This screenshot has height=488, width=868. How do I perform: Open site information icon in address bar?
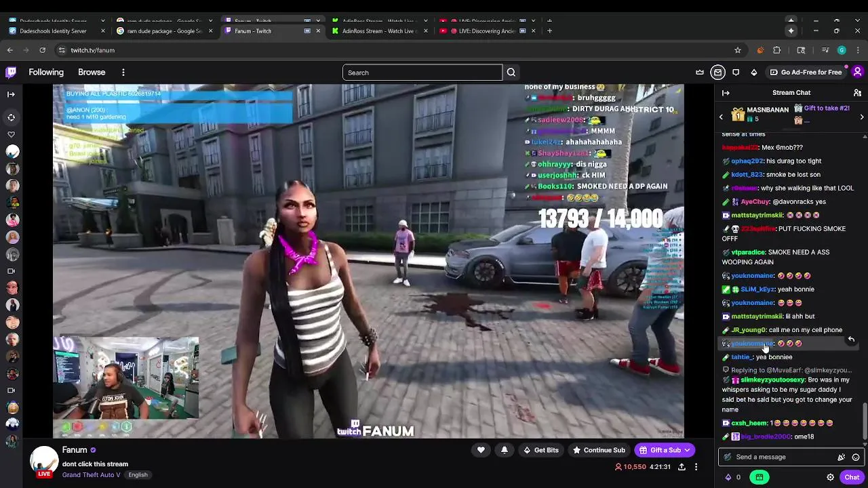[62, 50]
